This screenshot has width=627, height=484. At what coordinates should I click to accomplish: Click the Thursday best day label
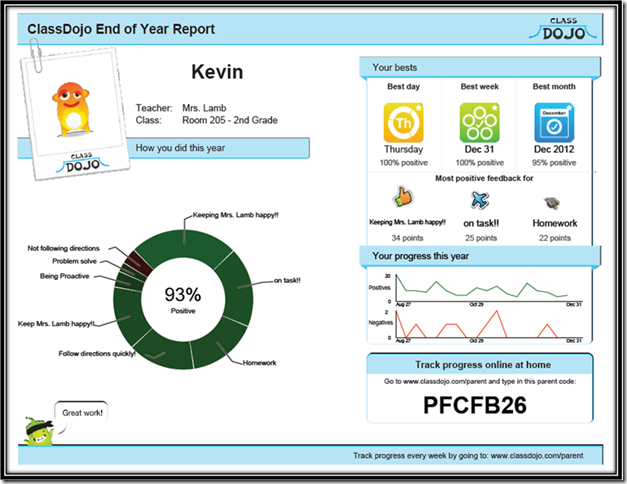point(403,150)
